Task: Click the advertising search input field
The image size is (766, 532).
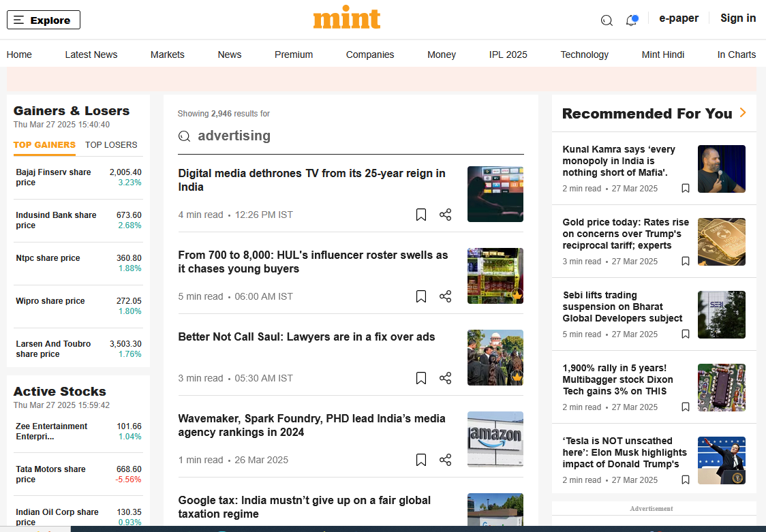Action: click(x=354, y=136)
